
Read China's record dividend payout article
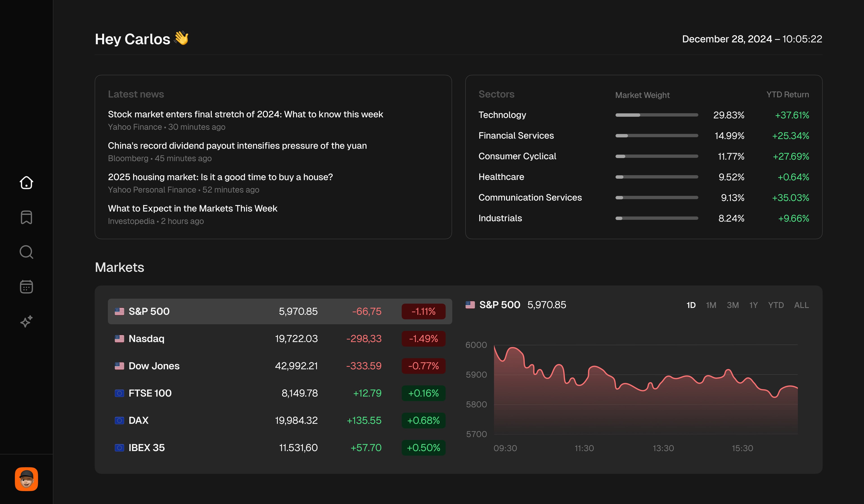237,145
